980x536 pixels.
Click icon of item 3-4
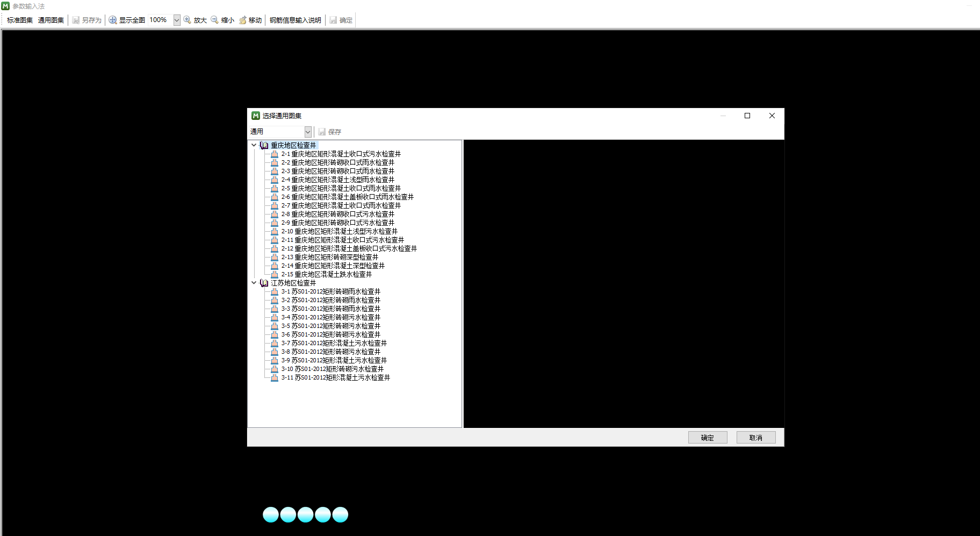coord(275,317)
